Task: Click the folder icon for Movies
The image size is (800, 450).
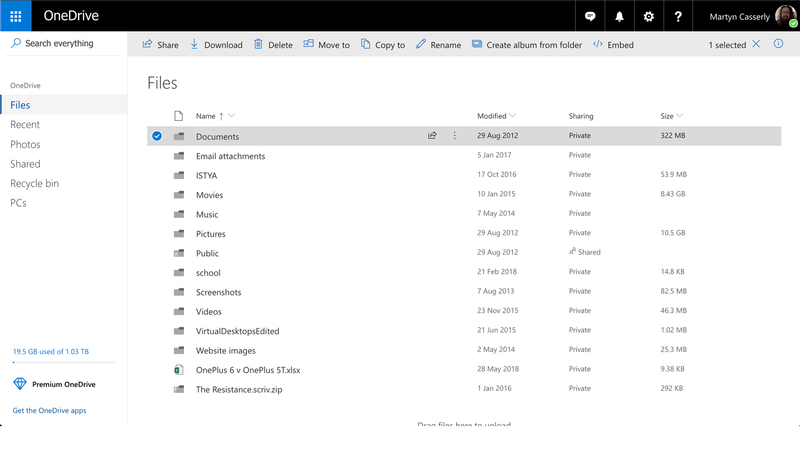Action: tap(179, 194)
